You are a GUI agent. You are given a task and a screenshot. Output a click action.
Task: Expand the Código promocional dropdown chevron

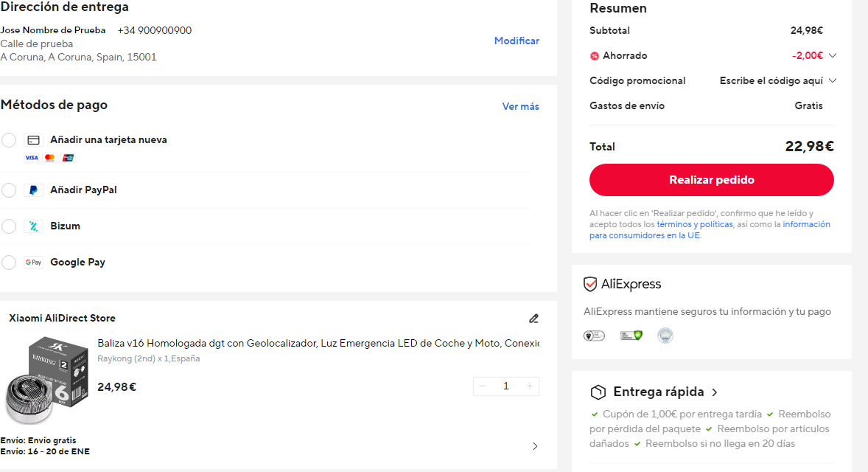(x=833, y=81)
